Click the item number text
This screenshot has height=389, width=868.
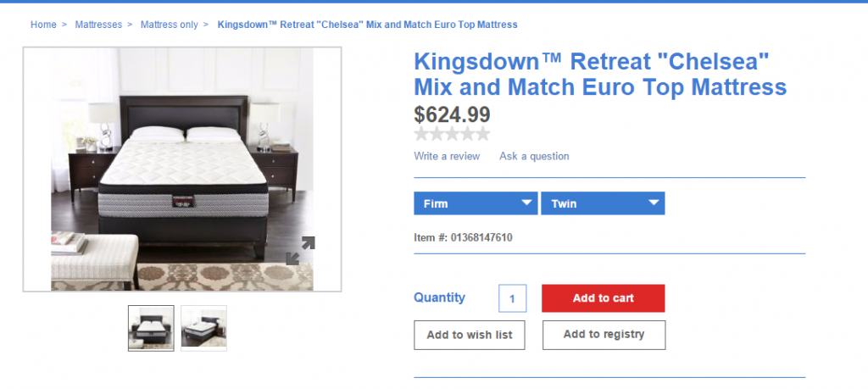[463, 237]
